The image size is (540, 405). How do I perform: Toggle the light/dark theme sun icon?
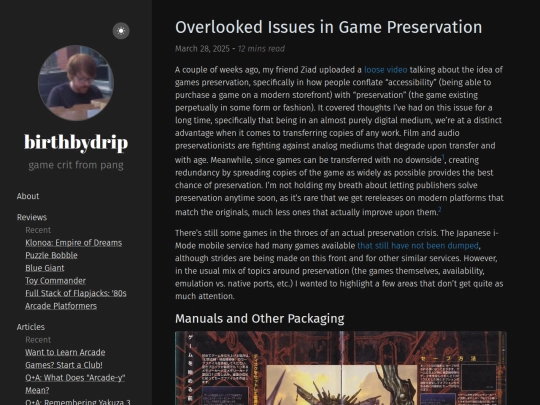click(x=121, y=31)
